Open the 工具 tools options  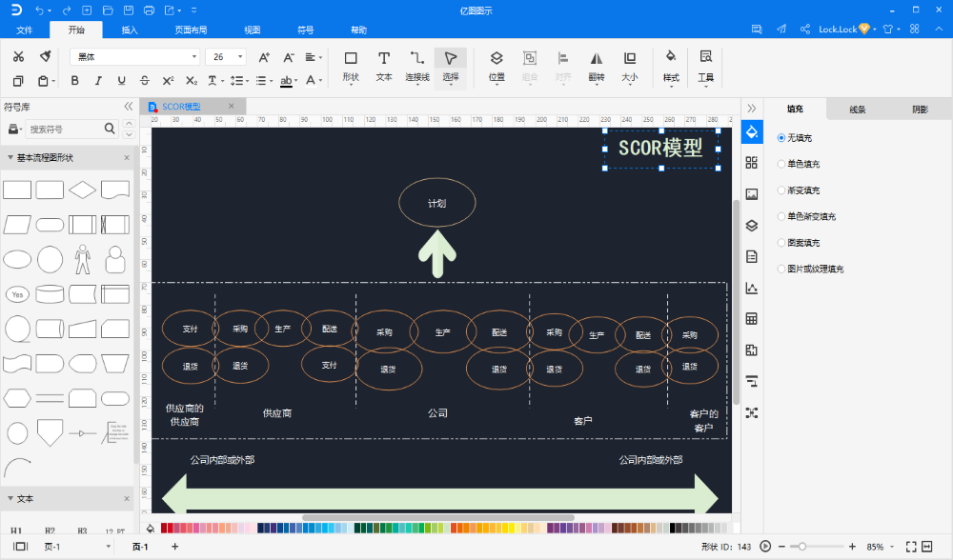click(x=705, y=67)
